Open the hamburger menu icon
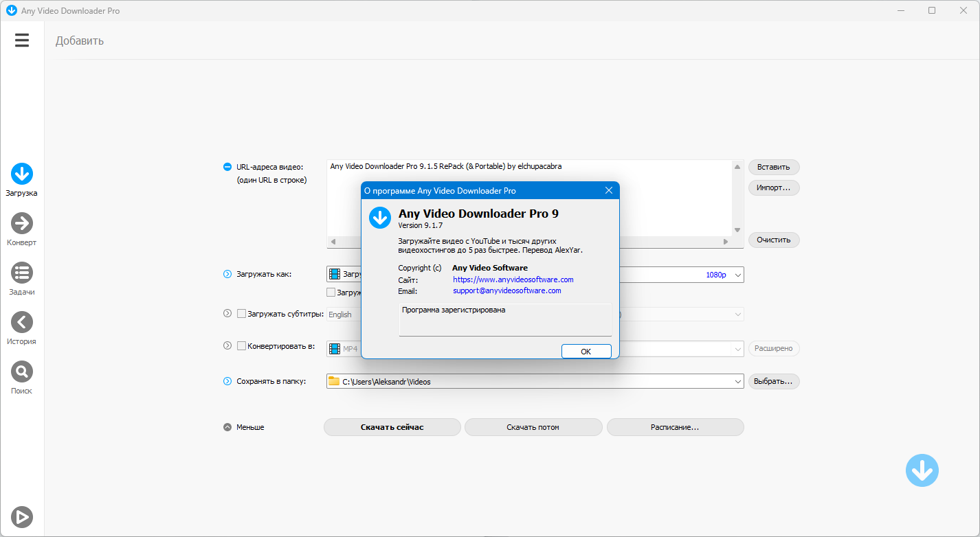 coord(22,41)
